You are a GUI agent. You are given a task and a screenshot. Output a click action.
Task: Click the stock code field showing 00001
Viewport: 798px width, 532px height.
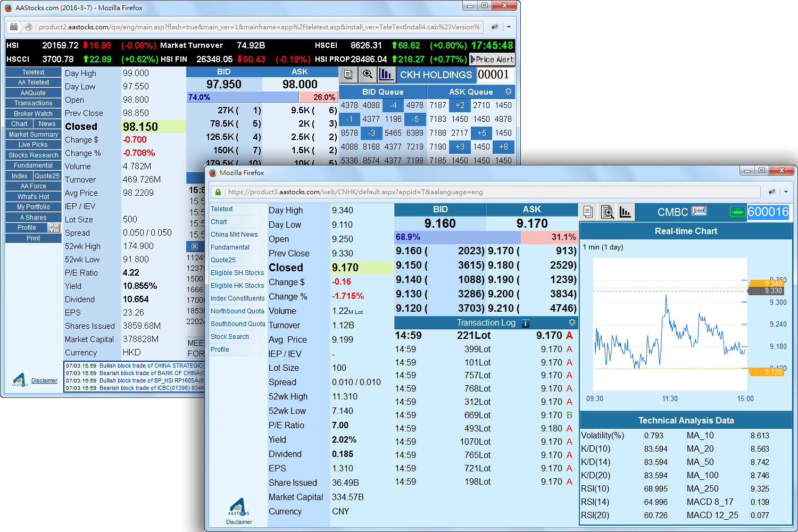coord(495,75)
